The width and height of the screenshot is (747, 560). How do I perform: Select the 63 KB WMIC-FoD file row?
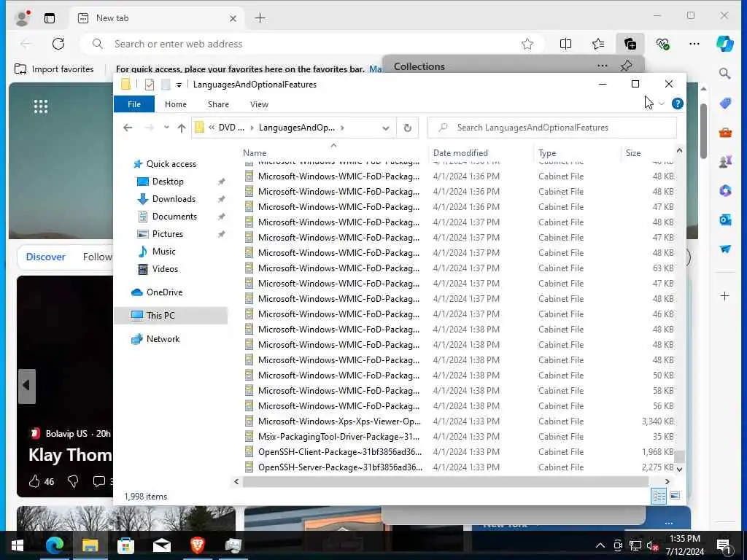(x=459, y=268)
